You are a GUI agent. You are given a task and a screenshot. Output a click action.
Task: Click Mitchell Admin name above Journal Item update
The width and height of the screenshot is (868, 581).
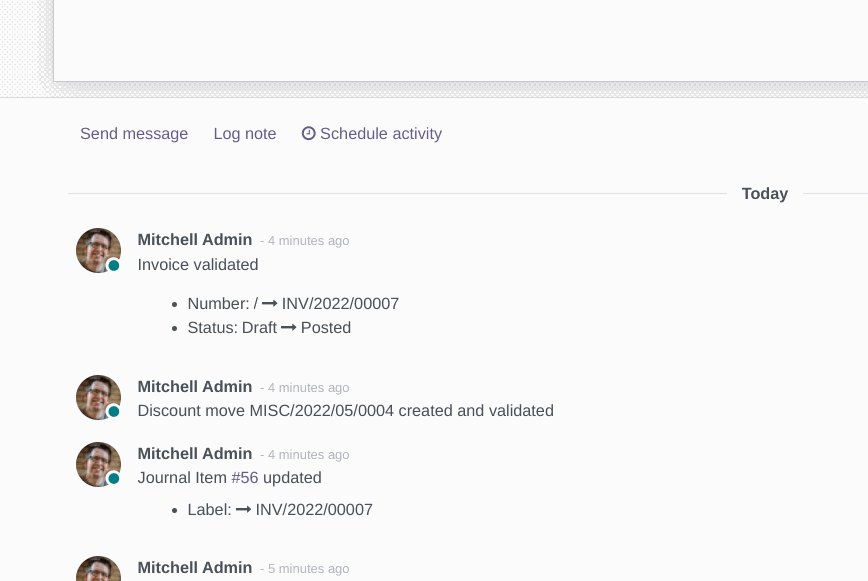195,454
